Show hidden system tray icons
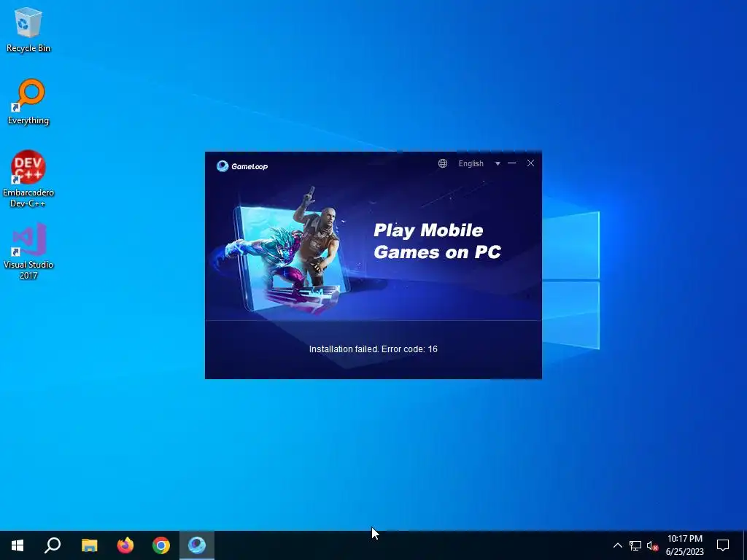Screen dimensions: 747x560 (617, 545)
